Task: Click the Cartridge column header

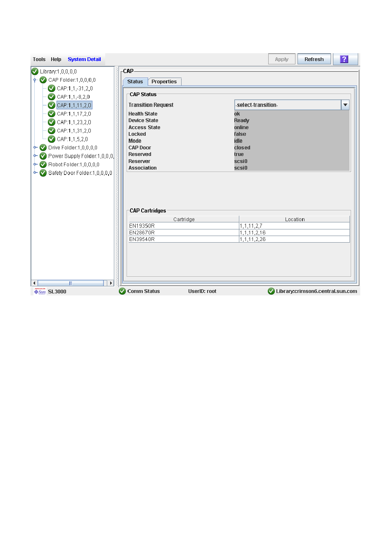Action: [184, 220]
